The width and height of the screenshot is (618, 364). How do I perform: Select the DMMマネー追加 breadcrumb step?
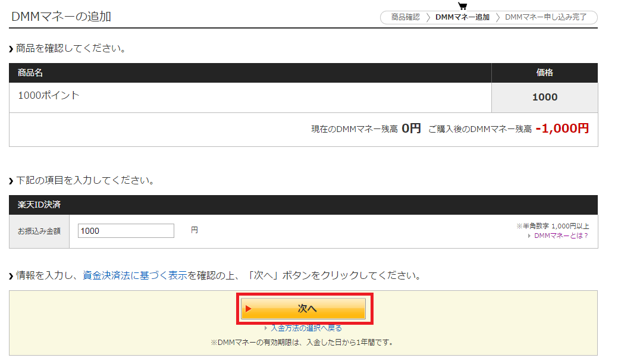coord(462,17)
